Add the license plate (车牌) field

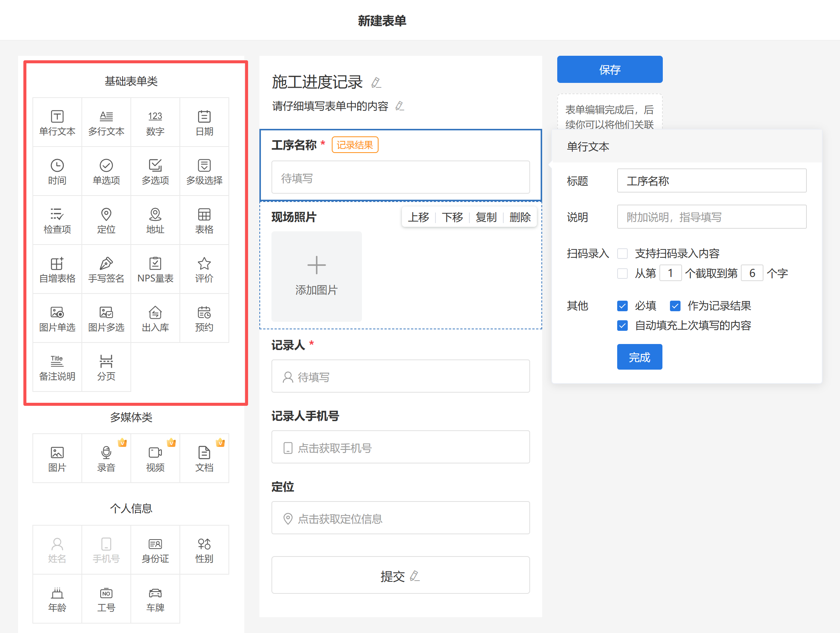pos(155,599)
